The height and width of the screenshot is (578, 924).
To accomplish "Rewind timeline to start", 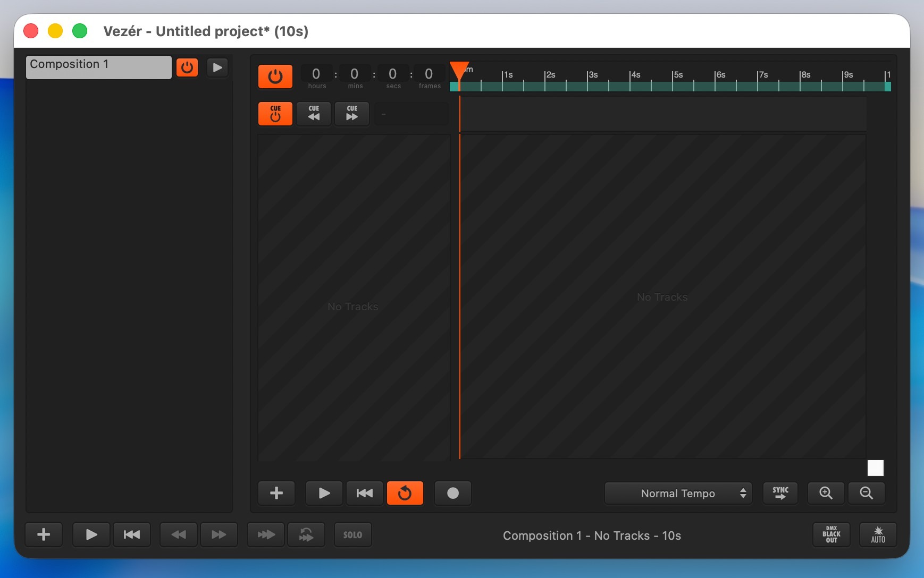I will (365, 493).
